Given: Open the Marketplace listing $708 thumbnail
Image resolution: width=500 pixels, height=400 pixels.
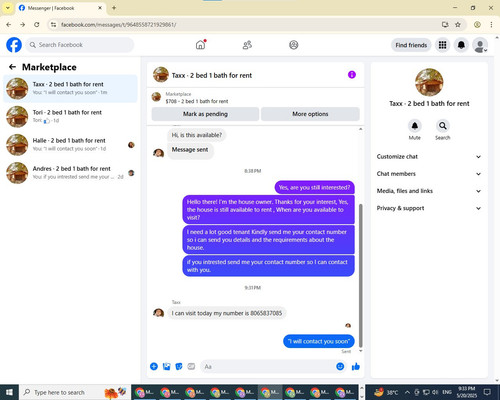Looking at the screenshot, I should click(156, 97).
